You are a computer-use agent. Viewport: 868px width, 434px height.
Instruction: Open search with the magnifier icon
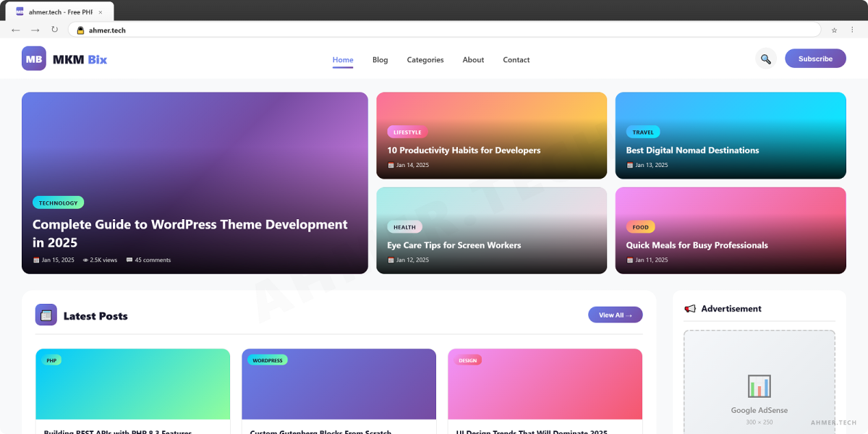pos(765,59)
